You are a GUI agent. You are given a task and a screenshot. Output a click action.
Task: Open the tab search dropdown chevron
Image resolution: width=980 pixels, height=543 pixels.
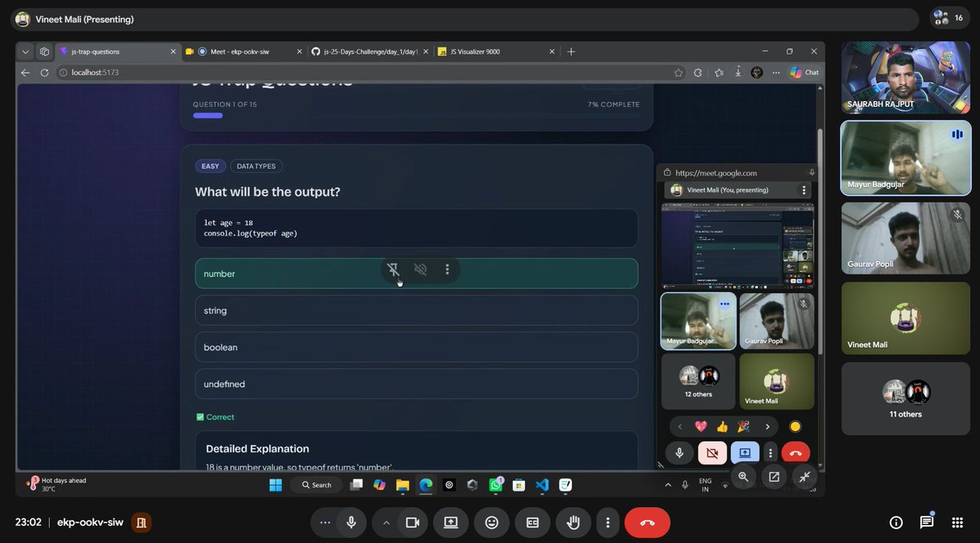(25, 51)
